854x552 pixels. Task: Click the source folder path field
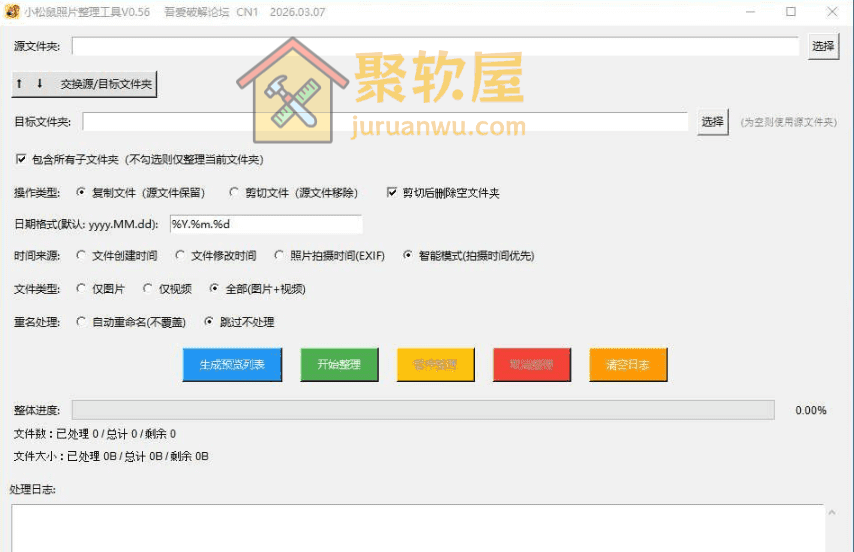click(435, 46)
